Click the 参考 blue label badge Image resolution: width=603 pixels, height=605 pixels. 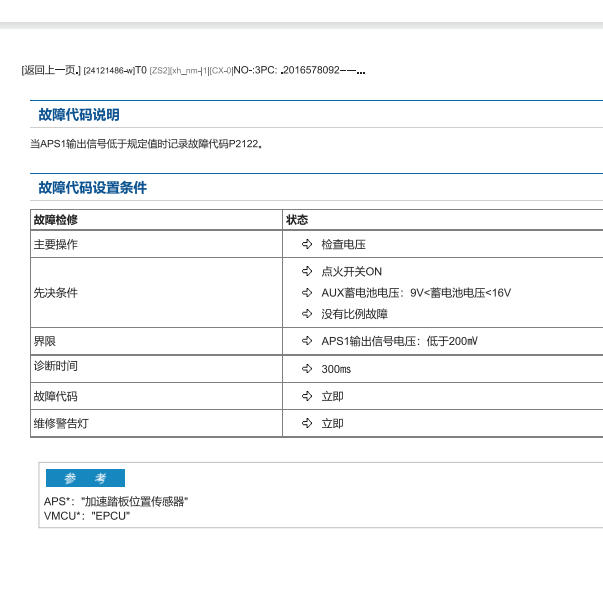85,478
